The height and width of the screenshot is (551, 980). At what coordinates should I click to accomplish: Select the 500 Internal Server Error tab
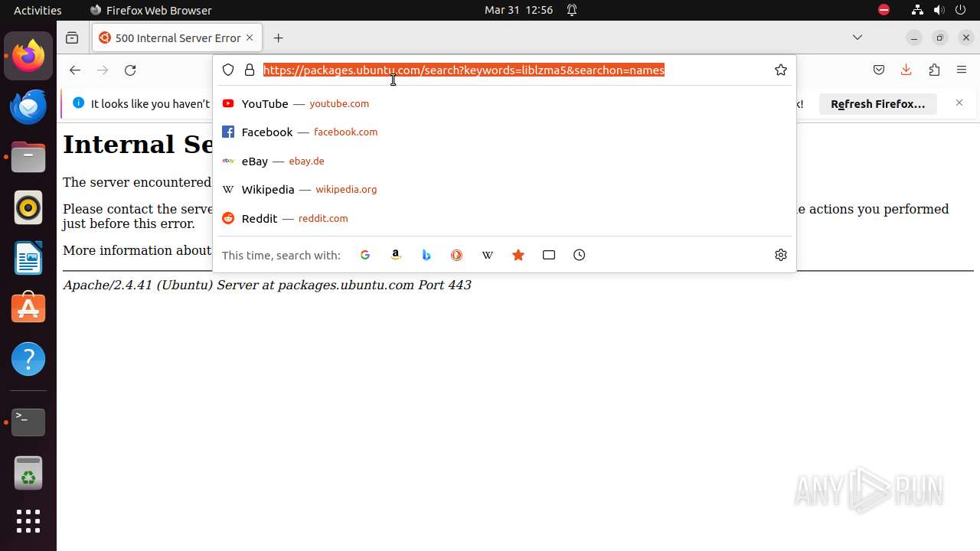178,37
